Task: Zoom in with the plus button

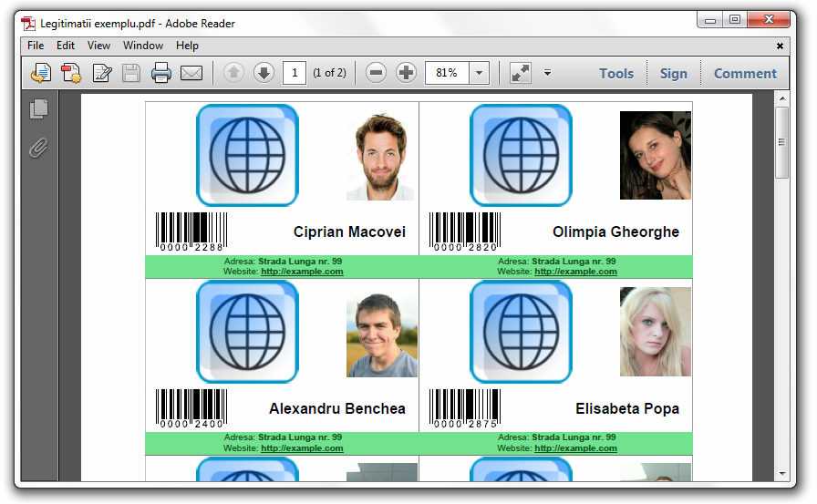Action: [406, 73]
